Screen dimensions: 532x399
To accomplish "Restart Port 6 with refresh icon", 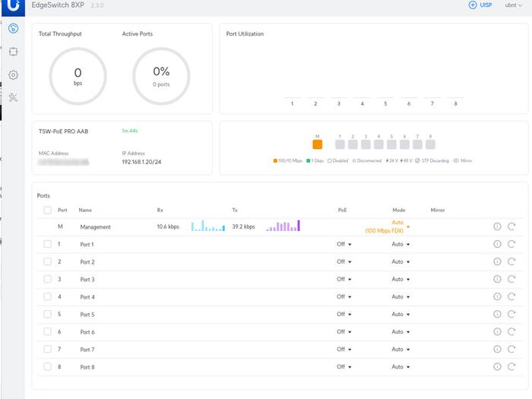I will pos(511,331).
